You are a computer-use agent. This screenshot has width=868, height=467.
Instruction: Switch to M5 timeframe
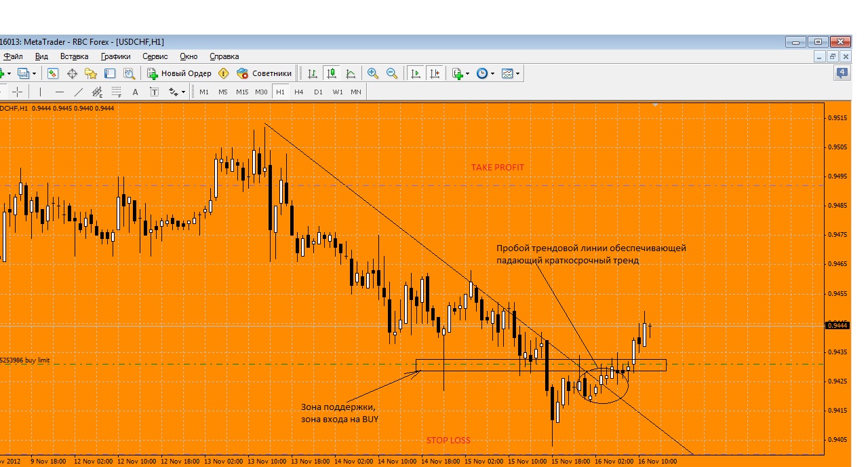point(222,92)
